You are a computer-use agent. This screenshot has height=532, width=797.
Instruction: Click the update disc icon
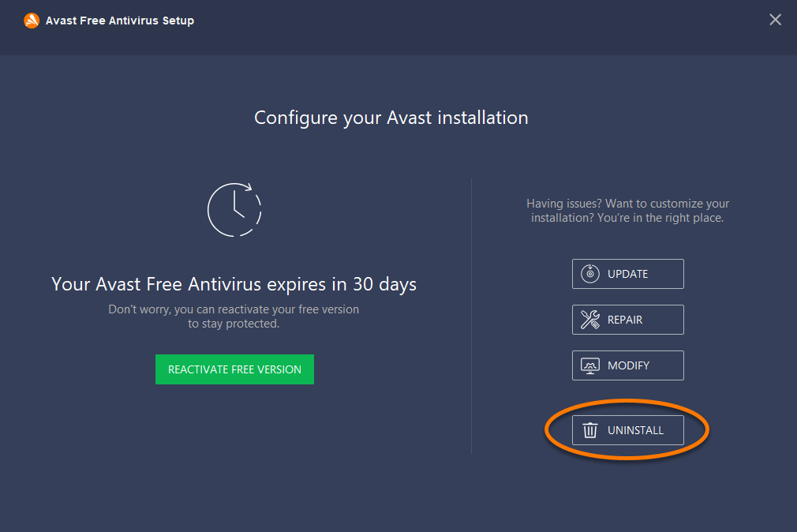pyautogui.click(x=589, y=274)
